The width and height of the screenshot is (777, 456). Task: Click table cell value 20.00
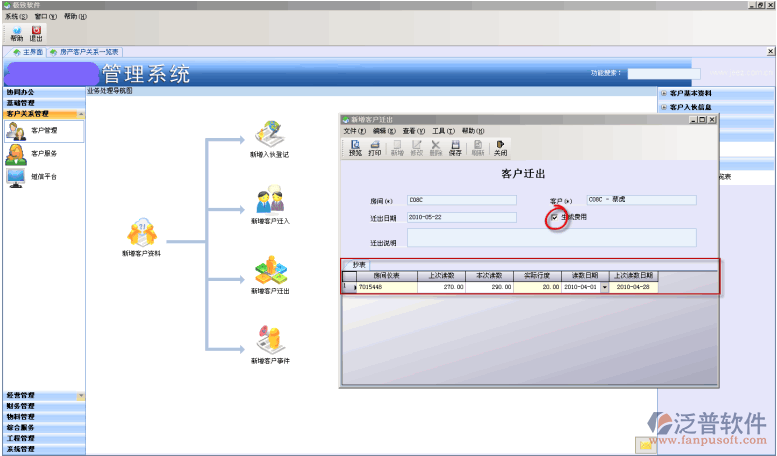[537, 287]
